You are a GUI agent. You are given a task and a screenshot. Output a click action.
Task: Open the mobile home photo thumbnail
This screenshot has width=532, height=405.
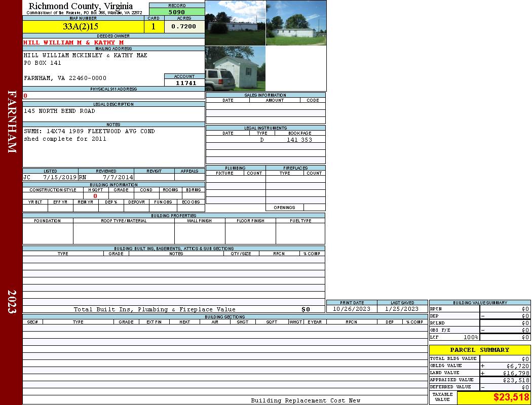point(235,23)
